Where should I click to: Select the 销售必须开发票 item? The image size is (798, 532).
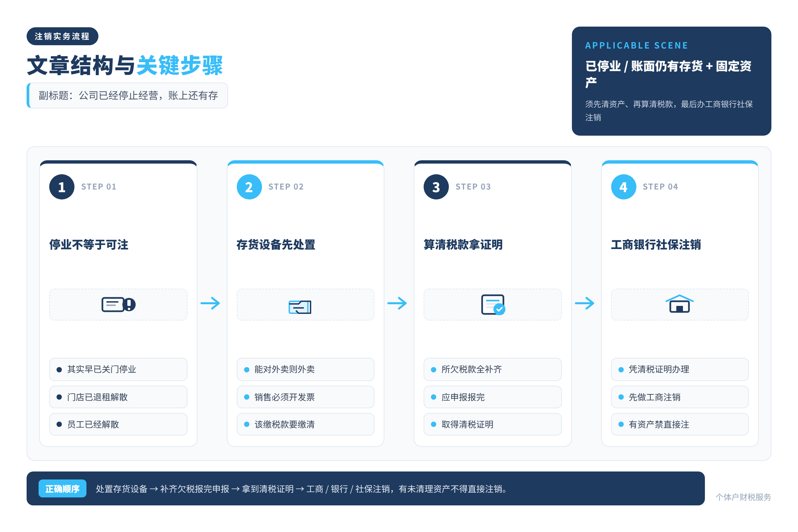(x=305, y=397)
